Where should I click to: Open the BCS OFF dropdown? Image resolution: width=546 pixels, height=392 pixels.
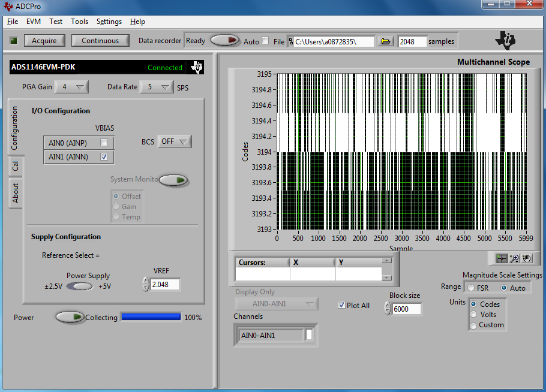tap(175, 141)
